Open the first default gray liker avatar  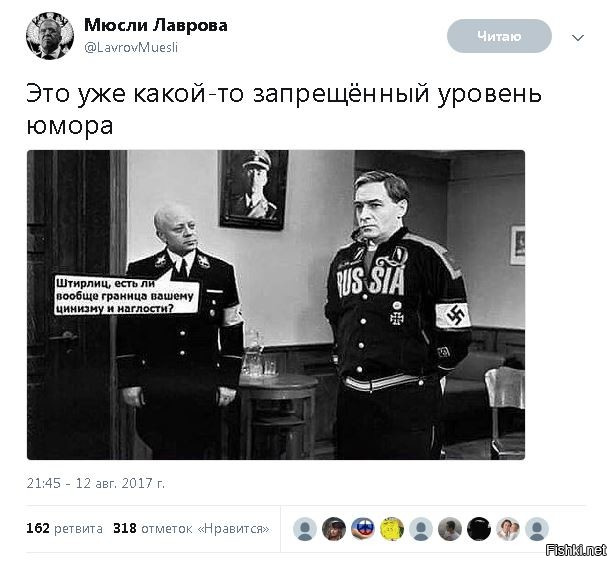(305, 529)
